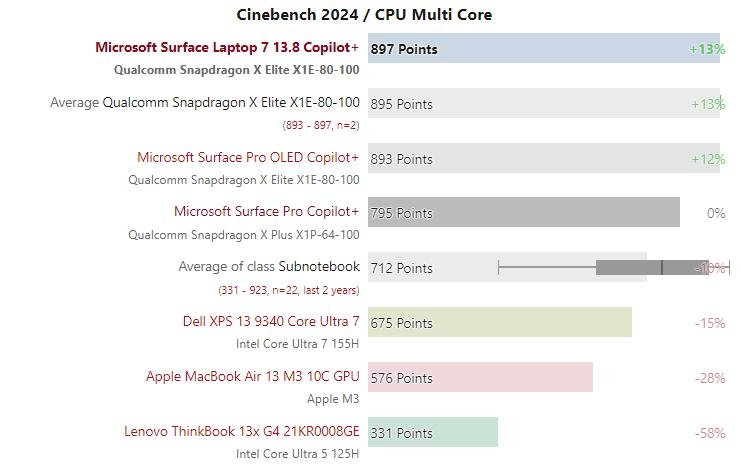The height and width of the screenshot is (467, 741).
Task: Click the -58% difference label
Action: coord(709,433)
